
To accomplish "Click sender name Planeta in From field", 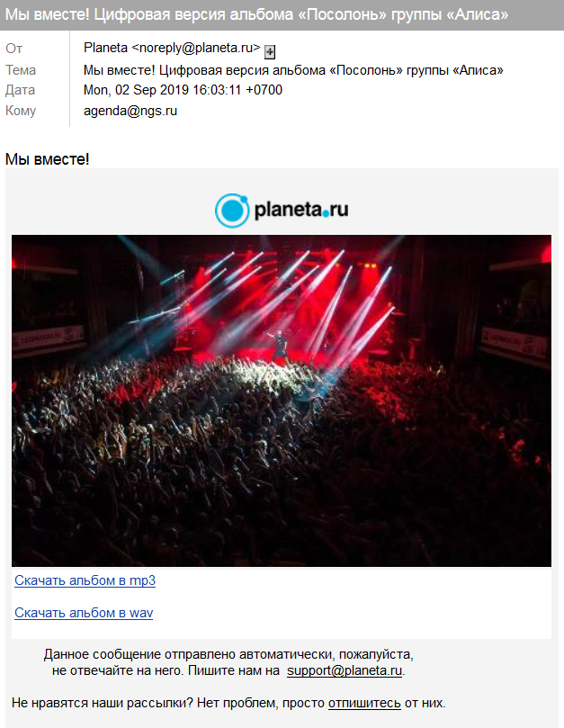I will 105,48.
